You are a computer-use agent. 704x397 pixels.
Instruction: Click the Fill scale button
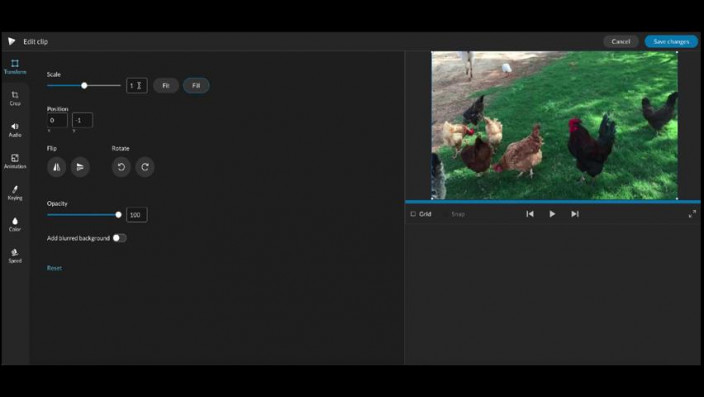196,85
